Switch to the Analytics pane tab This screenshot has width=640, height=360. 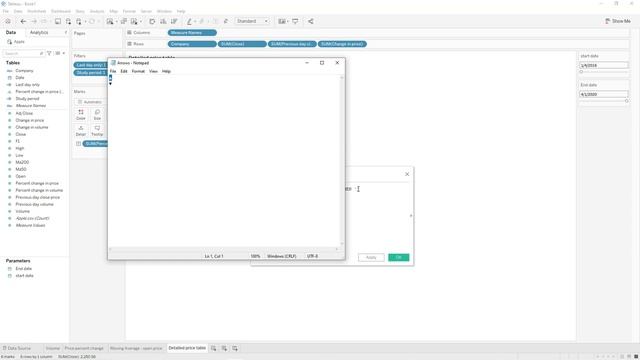coord(39,32)
